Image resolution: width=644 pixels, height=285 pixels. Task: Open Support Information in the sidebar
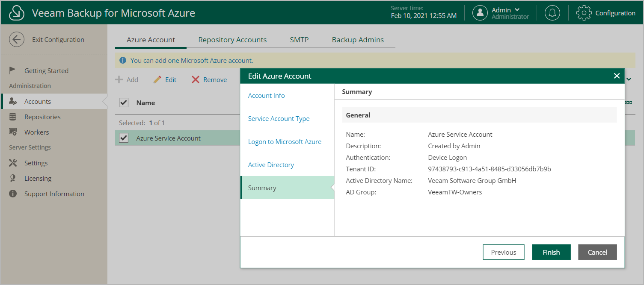tap(53, 194)
